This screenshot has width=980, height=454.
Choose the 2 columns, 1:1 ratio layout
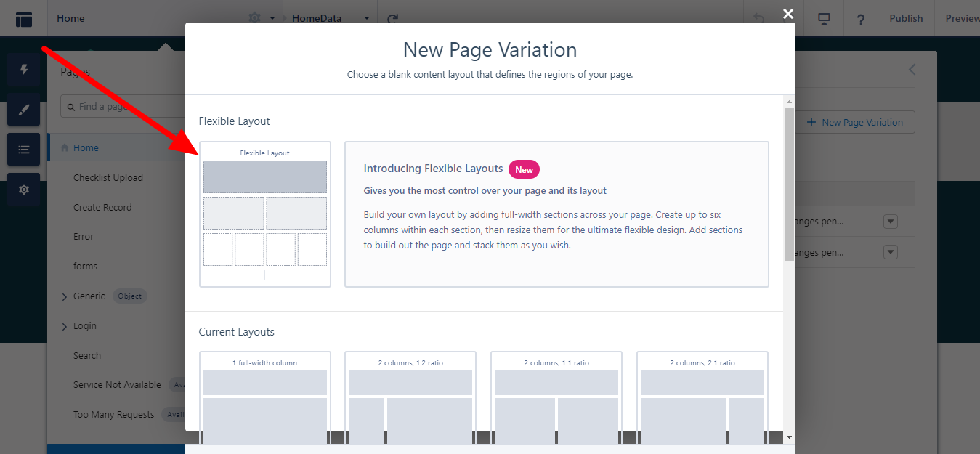pos(556,398)
